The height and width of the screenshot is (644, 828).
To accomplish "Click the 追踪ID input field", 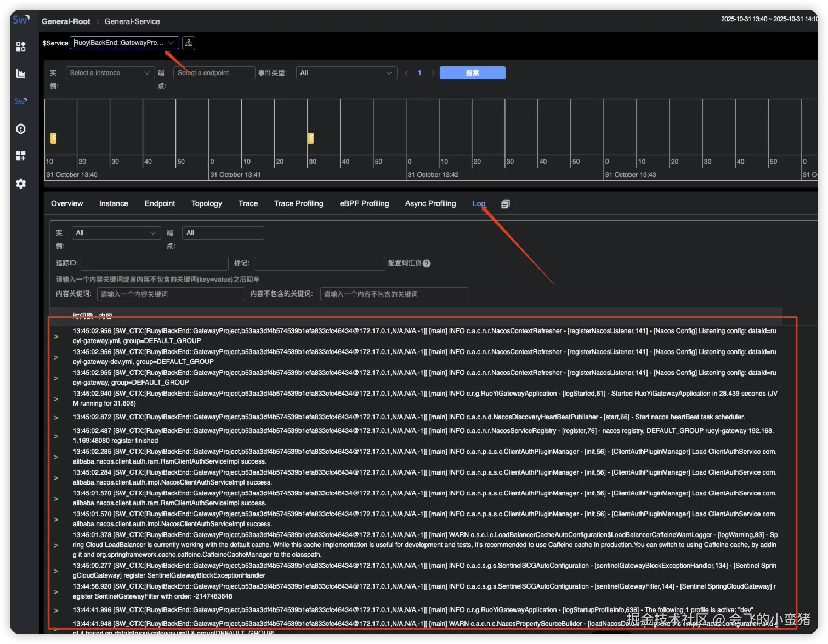I will click(x=155, y=264).
